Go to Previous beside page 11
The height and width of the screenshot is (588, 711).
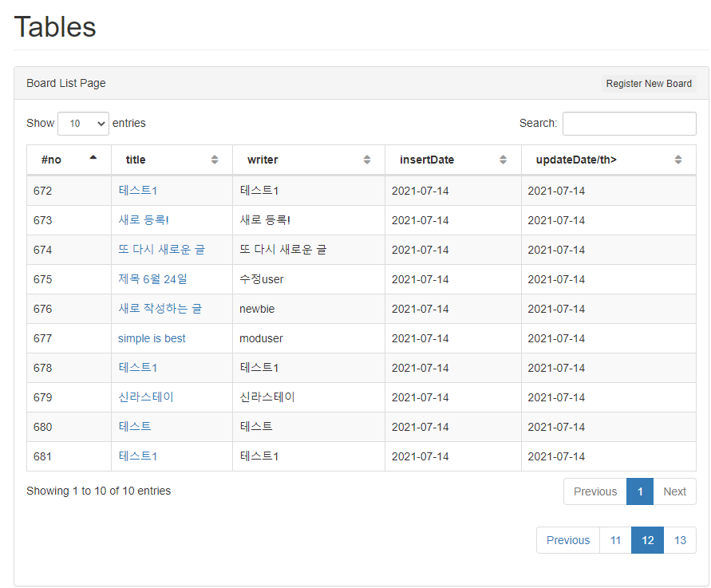[x=567, y=540]
